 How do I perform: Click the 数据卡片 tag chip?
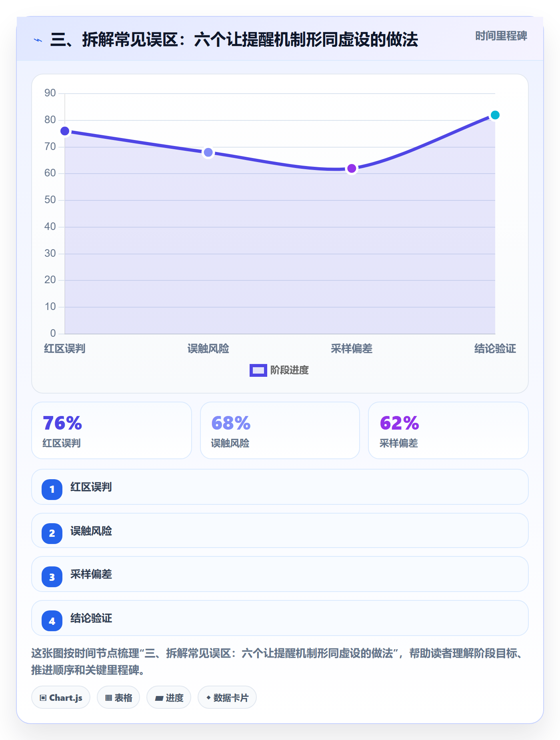[227, 698]
